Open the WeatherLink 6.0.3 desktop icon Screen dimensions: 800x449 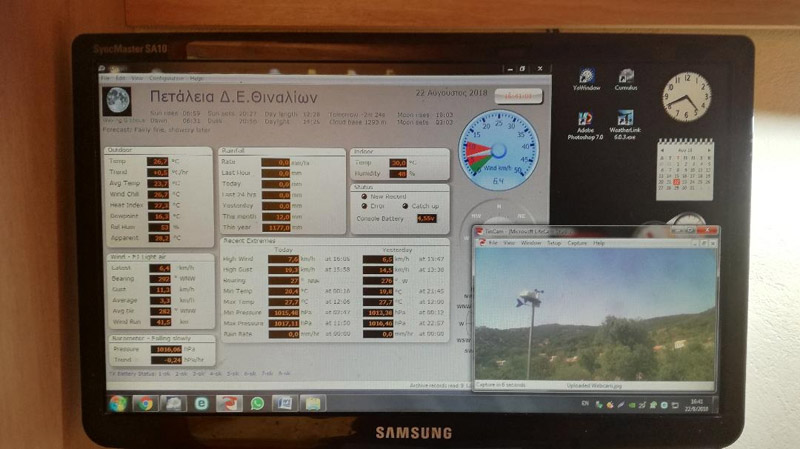tap(627, 121)
